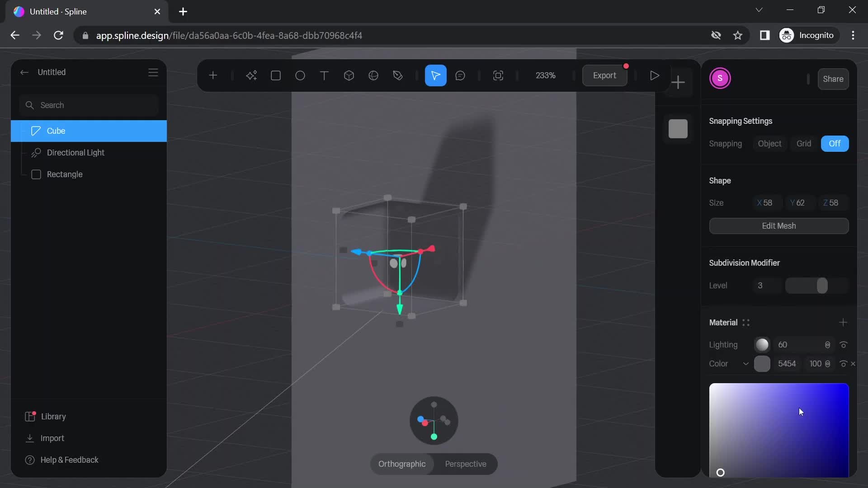Click the Edit Mesh button
This screenshot has height=488, width=868.
tap(778, 226)
